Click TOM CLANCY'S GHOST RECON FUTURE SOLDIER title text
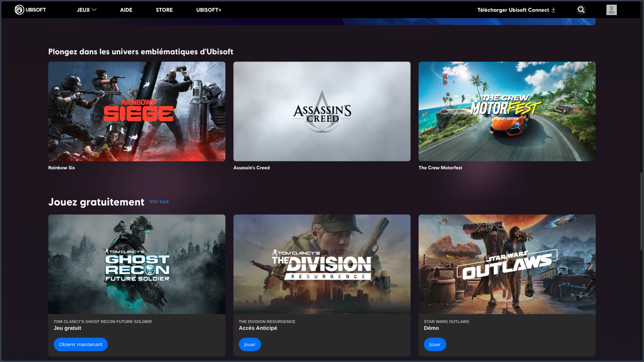The image size is (644, 362). (103, 321)
